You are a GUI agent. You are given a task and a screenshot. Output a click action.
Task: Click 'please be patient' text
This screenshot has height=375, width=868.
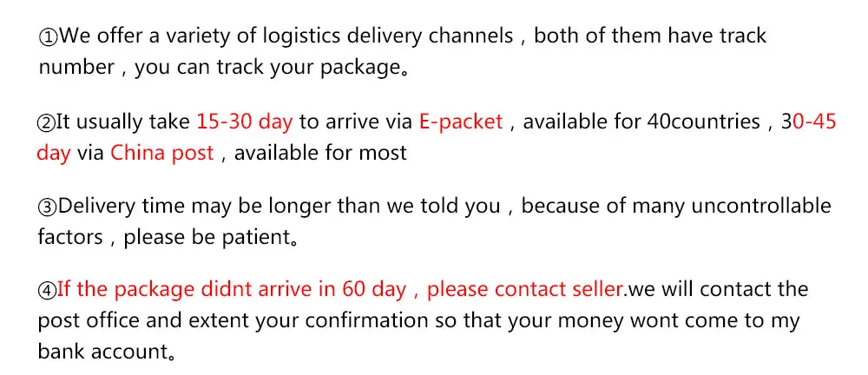[x=204, y=238]
